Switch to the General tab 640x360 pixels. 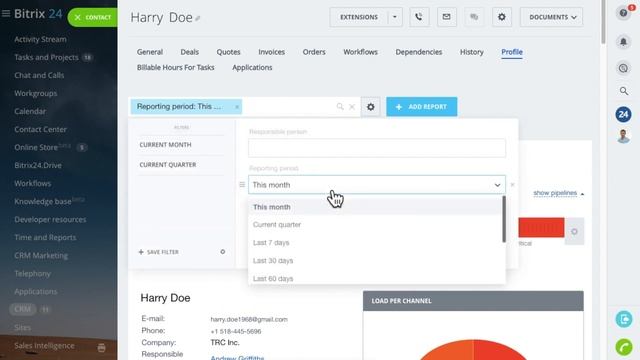150,52
